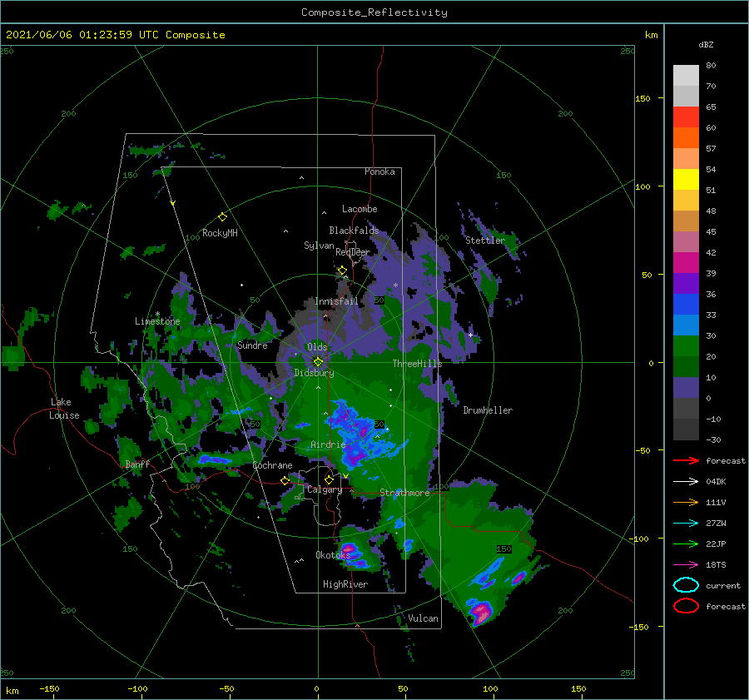Screen dimensions: 749x700
Task: Click the bright yellow 54 dBZ legend swatch
Action: click(686, 179)
